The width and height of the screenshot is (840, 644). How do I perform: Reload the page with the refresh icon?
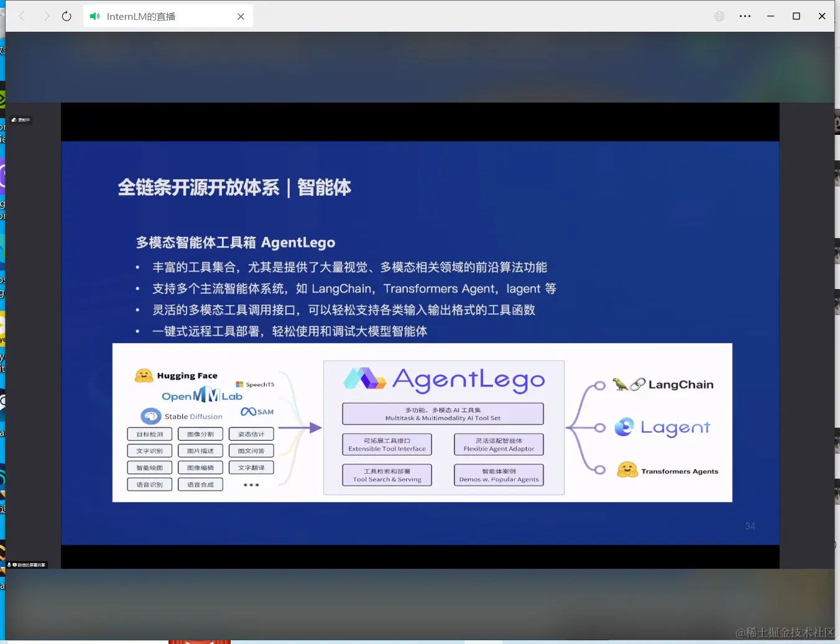(67, 16)
